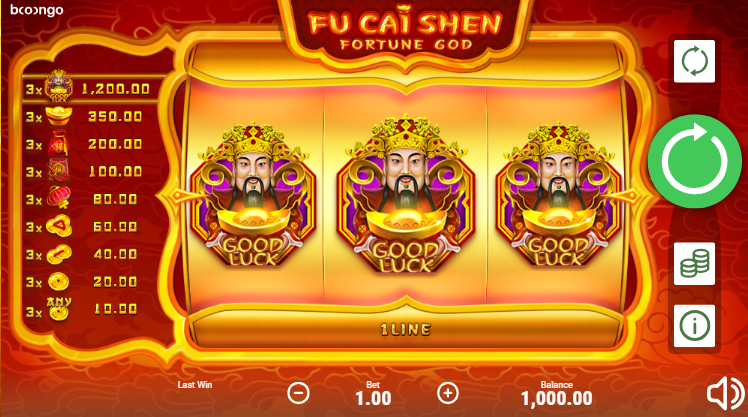Mute the sound with the speaker icon

coord(725,394)
